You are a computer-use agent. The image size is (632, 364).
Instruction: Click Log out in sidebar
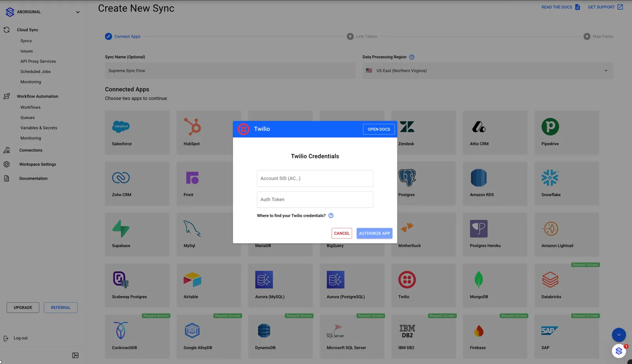(21, 338)
